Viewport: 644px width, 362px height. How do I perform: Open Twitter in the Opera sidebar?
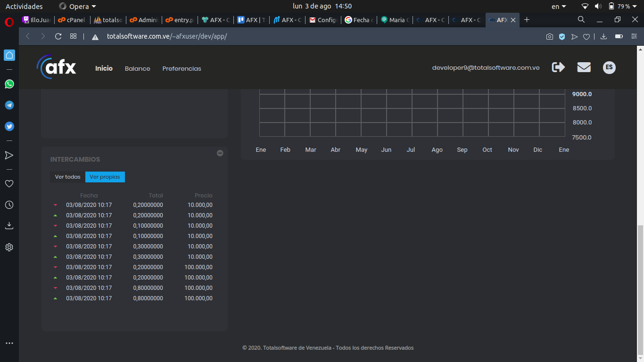click(x=9, y=126)
